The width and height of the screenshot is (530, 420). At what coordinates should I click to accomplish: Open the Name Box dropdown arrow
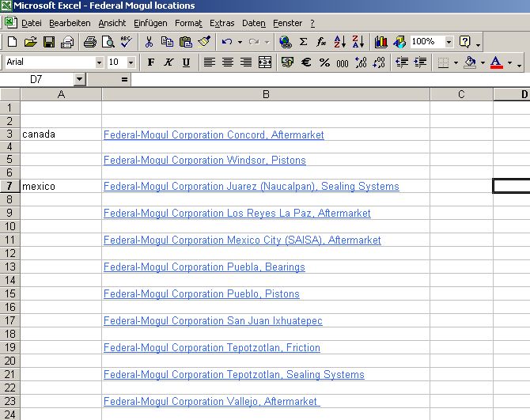(79, 79)
